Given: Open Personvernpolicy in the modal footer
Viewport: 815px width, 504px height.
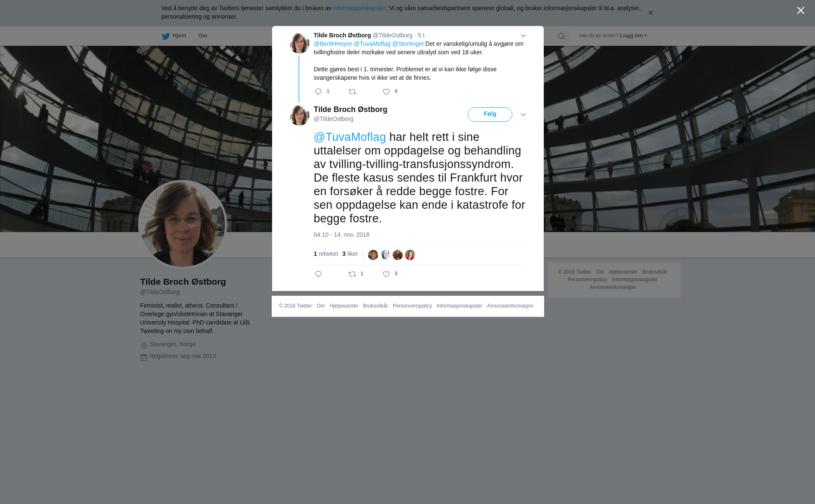Looking at the screenshot, I should coord(412,306).
